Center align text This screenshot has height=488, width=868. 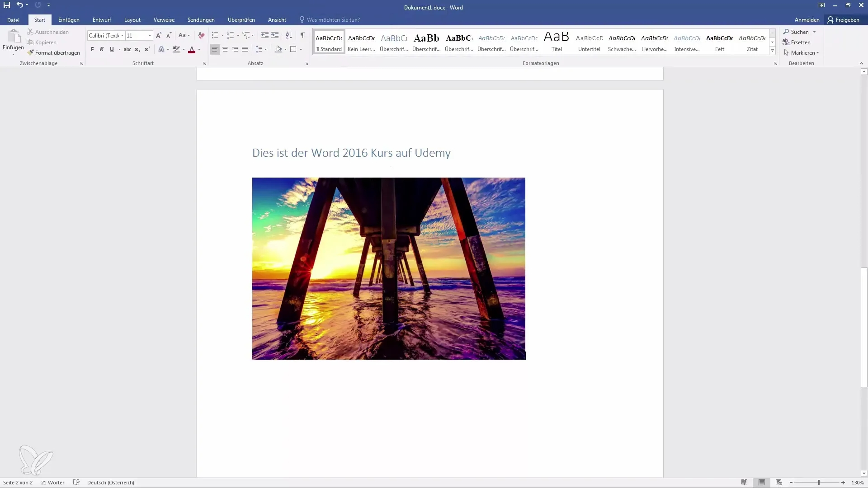[225, 49]
